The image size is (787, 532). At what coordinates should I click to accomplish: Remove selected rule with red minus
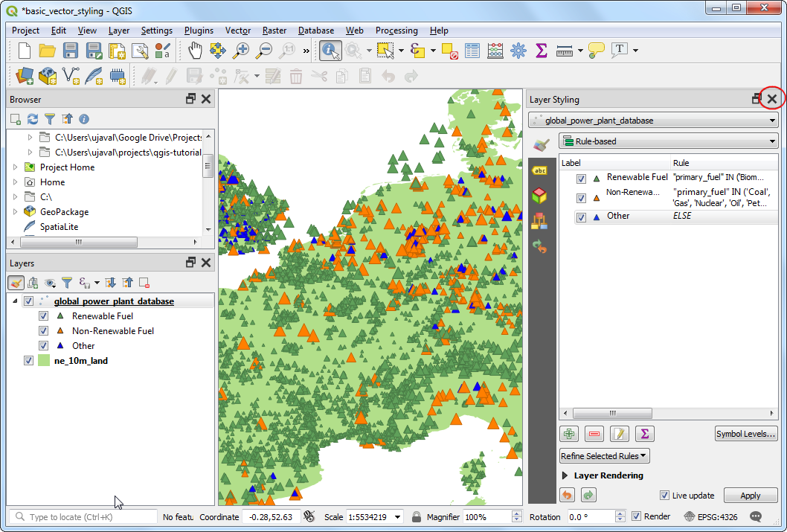594,434
